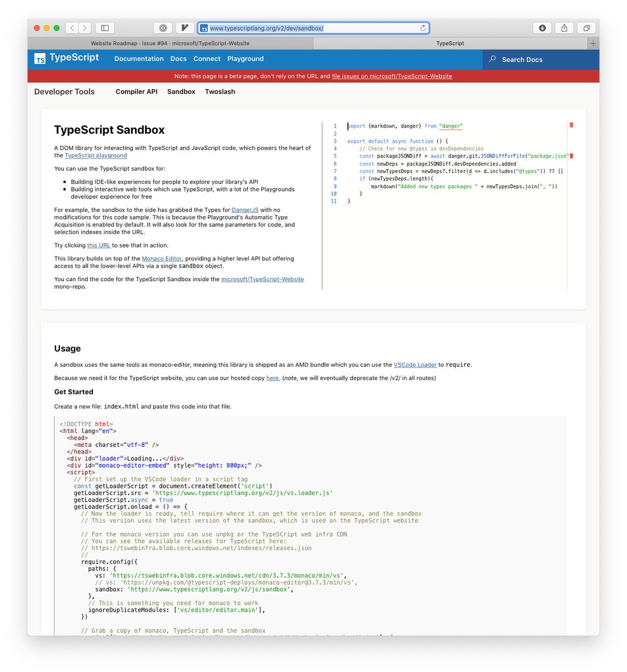Open the Compiler API developer tools page
Screen dimensions: 627x672
coord(137,92)
